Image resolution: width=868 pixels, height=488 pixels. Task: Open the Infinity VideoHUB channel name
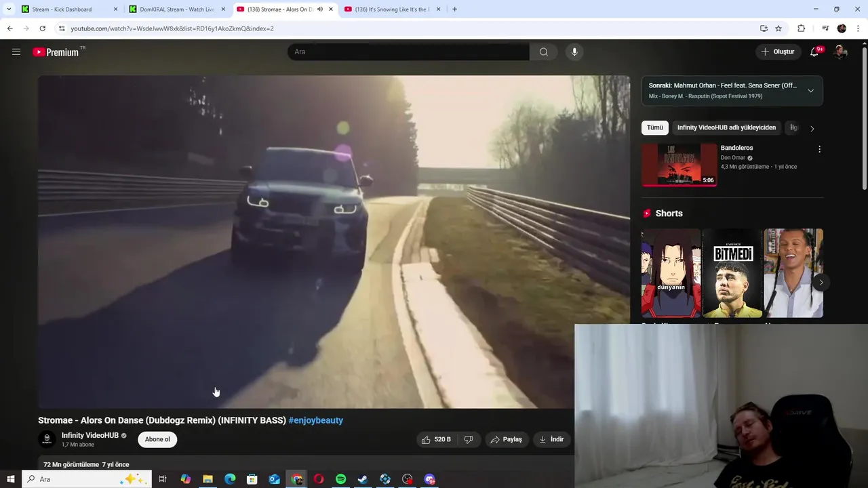(90, 435)
